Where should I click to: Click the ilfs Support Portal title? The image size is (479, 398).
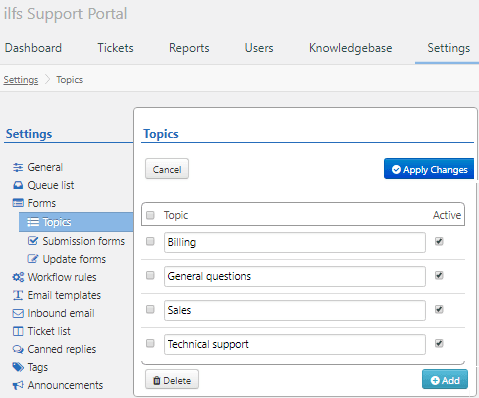pyautogui.click(x=65, y=14)
